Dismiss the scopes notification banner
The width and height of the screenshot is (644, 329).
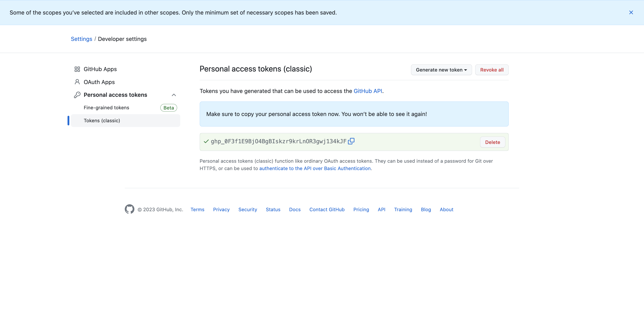(631, 13)
